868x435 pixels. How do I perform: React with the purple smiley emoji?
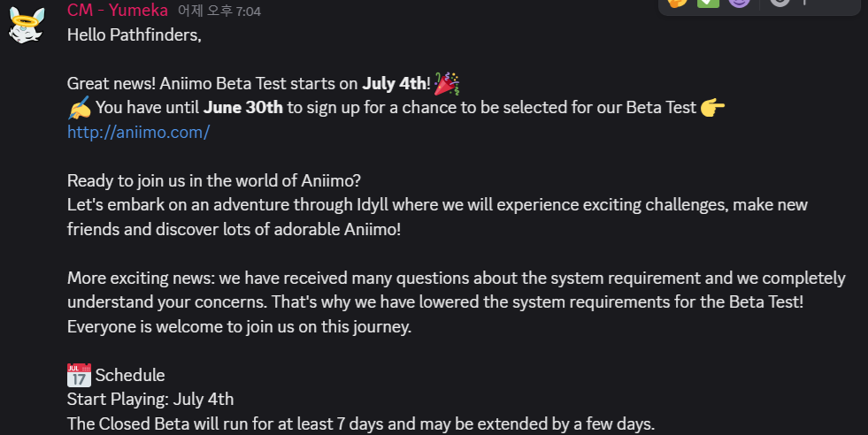pyautogui.click(x=739, y=3)
